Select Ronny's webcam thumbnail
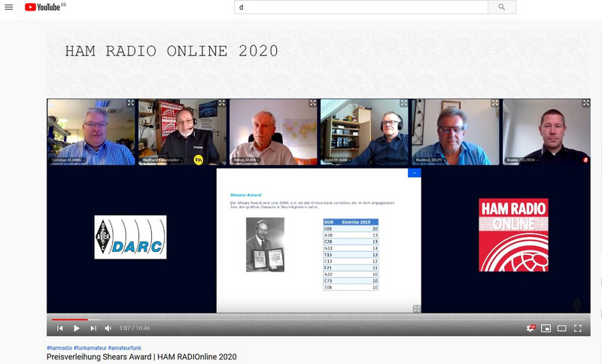This screenshot has height=364, width=602. pyautogui.click(x=546, y=132)
